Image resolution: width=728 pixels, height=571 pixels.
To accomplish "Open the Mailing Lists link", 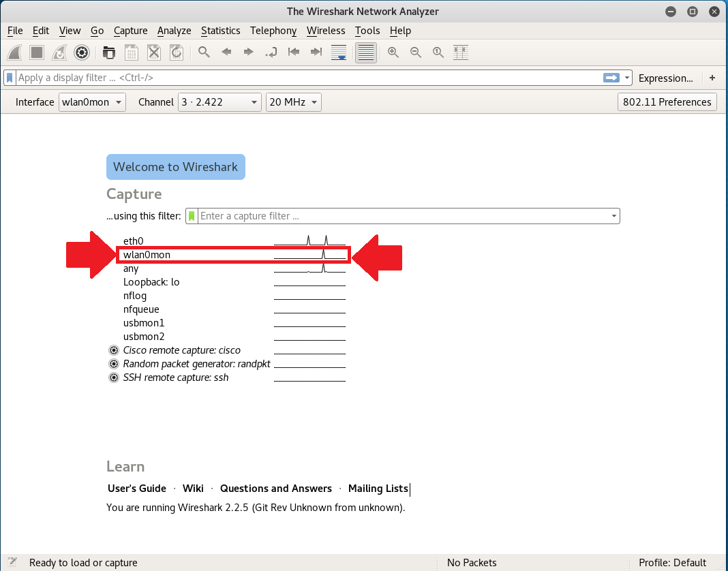I will [378, 489].
